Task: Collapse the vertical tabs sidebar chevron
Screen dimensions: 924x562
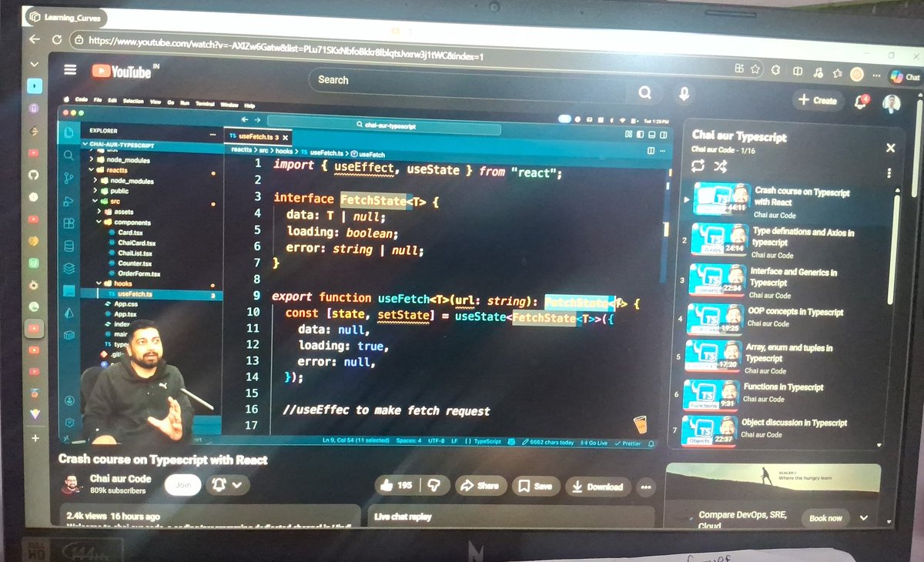Action: click(35, 63)
